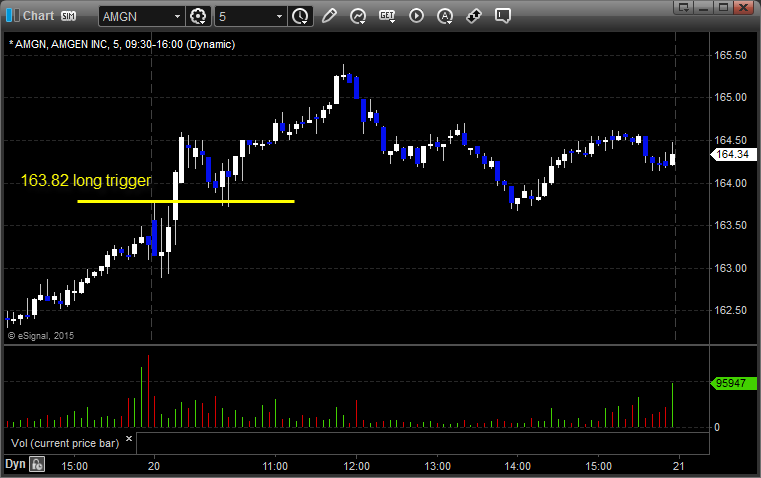Click the 11:00 time axis label
The width and height of the screenshot is (761, 478).
275,466
